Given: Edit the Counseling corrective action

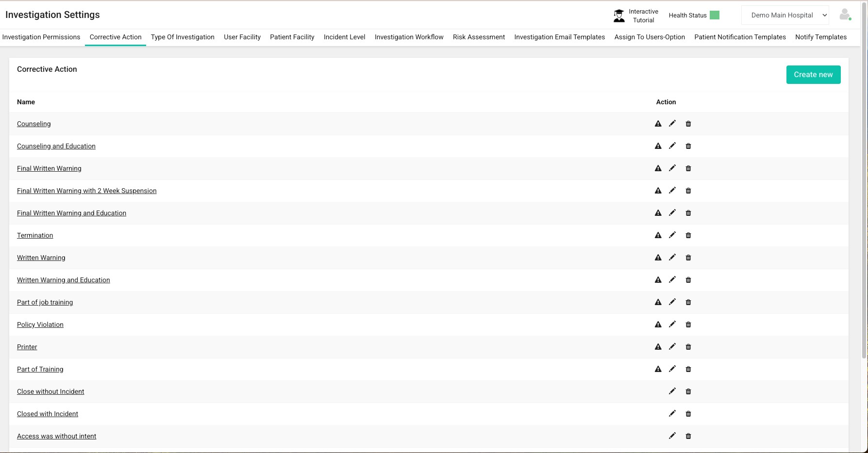Looking at the screenshot, I should [672, 124].
